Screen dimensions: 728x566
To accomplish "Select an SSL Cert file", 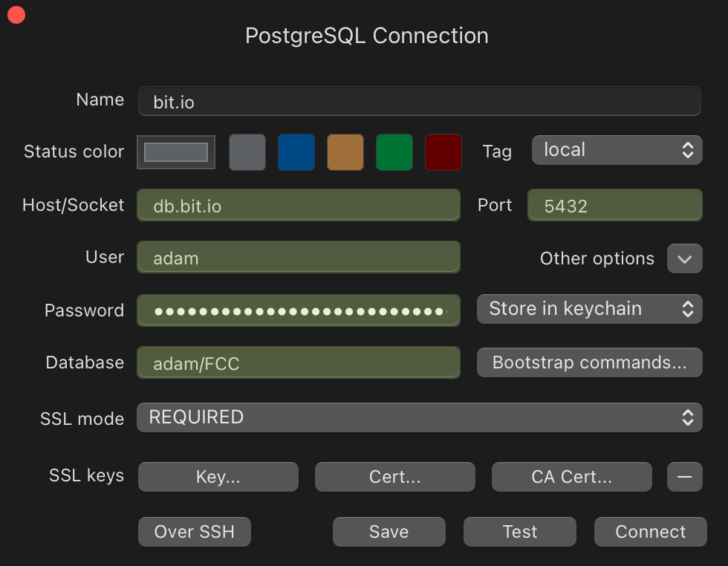I will pos(395,477).
